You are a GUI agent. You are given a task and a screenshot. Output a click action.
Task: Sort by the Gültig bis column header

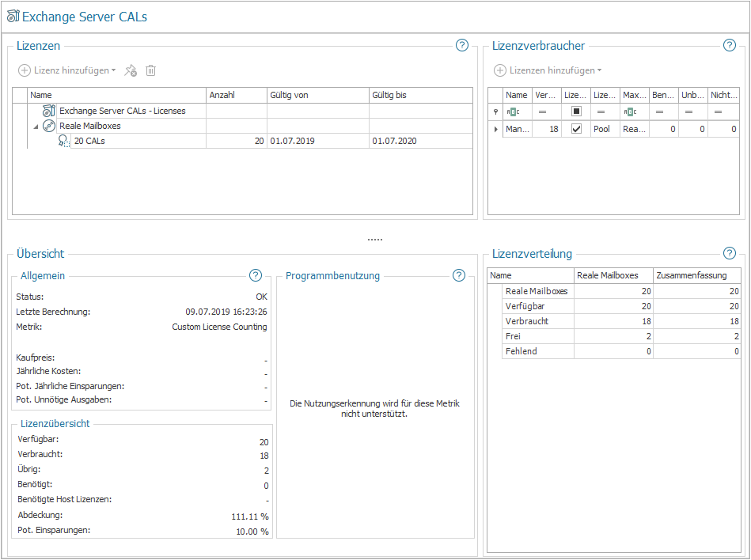click(420, 95)
